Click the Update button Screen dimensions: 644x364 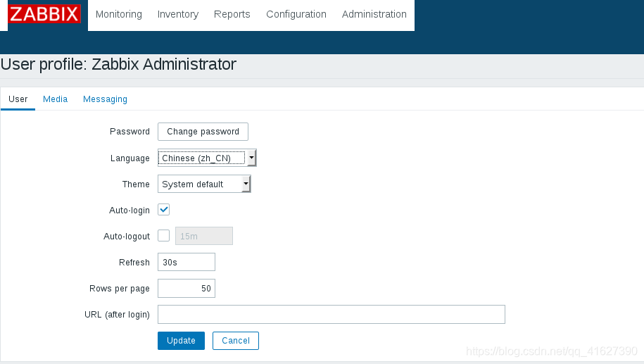pyautogui.click(x=181, y=341)
